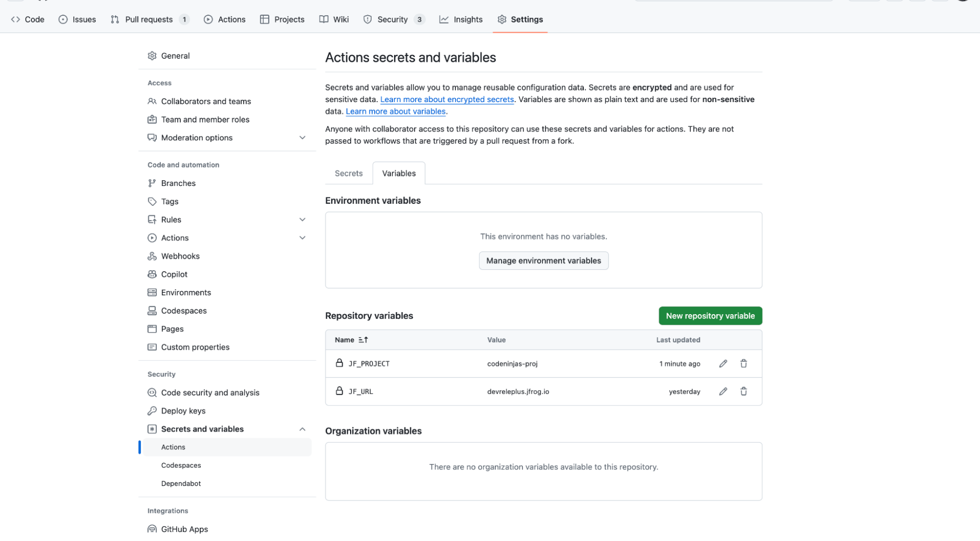Click Manage environment variables button
This screenshot has height=541, width=980.
[x=543, y=261]
